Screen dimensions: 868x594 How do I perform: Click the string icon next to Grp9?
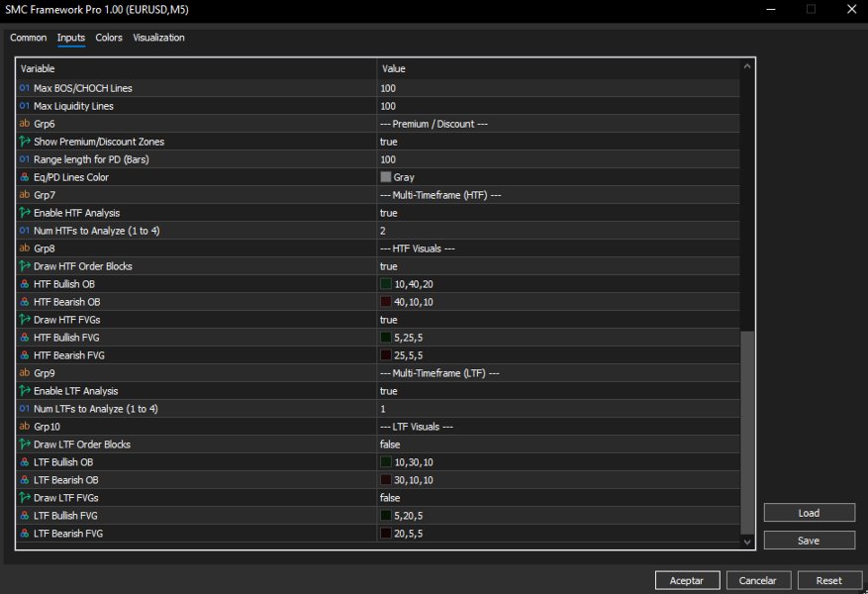[25, 373]
